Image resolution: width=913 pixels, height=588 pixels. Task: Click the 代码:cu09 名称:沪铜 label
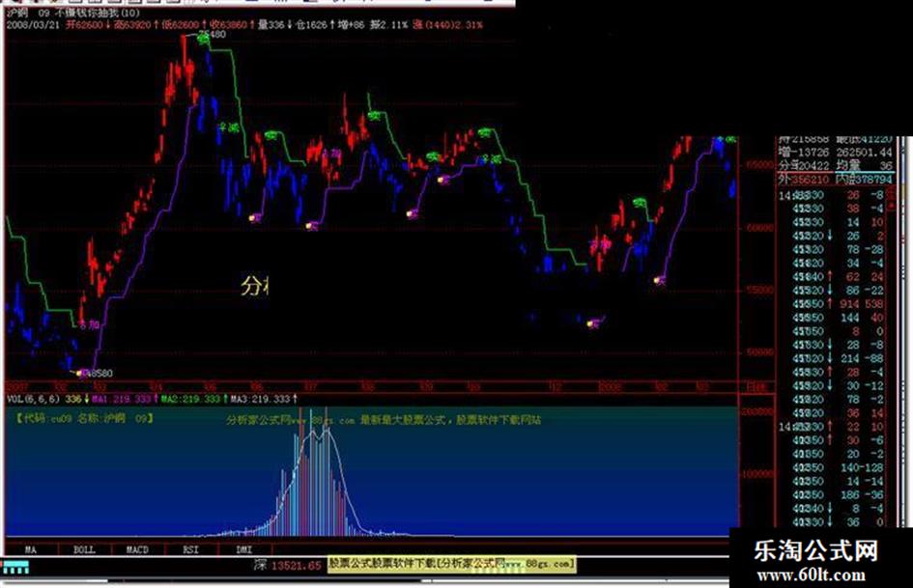click(86, 418)
